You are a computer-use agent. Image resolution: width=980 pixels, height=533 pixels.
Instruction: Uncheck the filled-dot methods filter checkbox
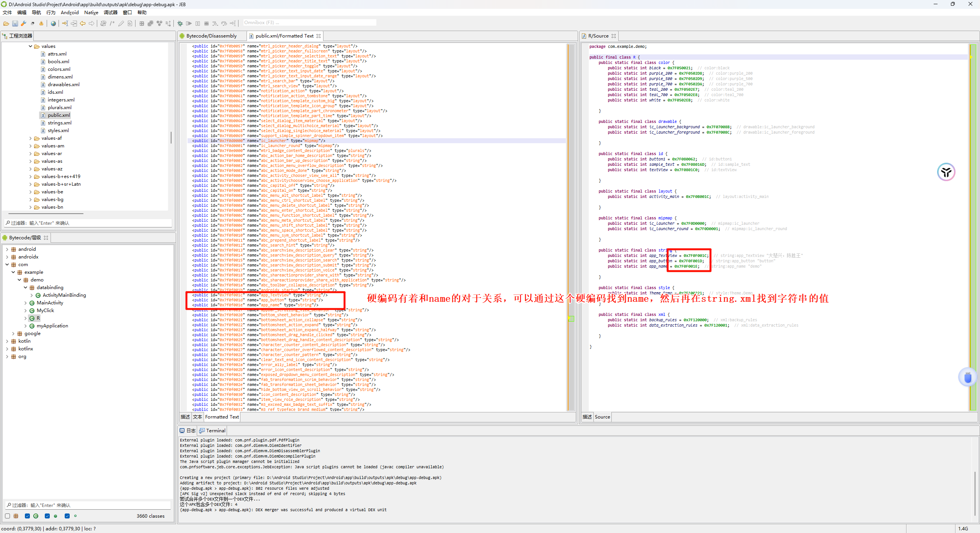(x=47, y=516)
